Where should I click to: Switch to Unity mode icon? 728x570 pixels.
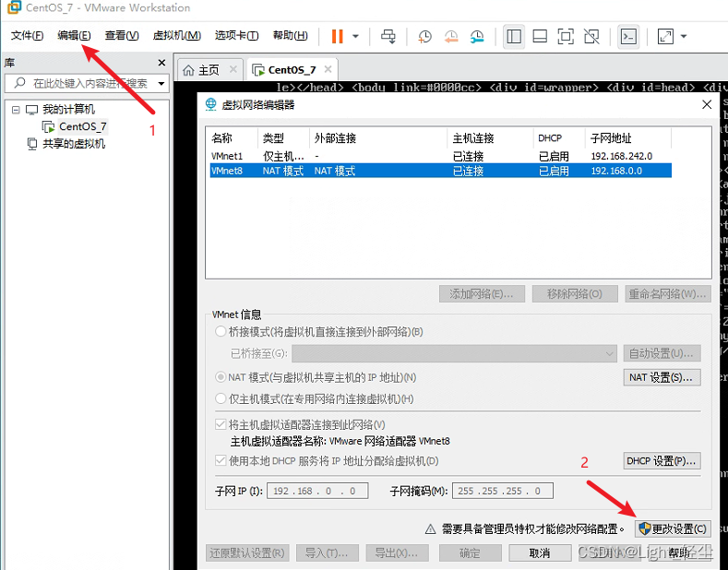coord(591,36)
